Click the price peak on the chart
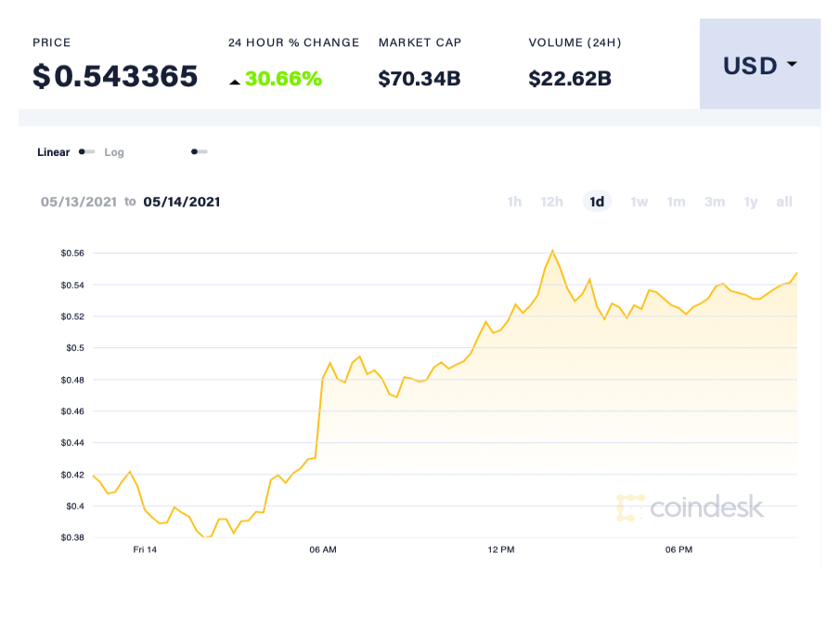The width and height of the screenshot is (840, 624). pyautogui.click(x=553, y=251)
